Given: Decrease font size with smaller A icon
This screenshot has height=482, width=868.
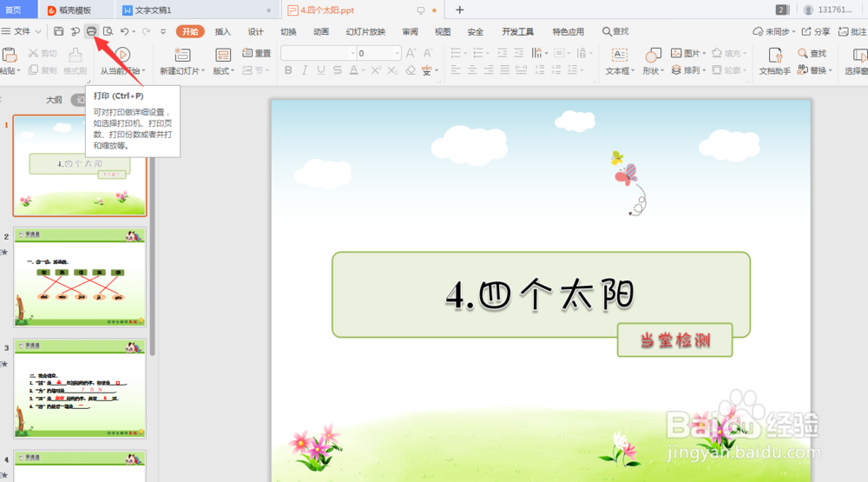Looking at the screenshot, I should click(428, 53).
